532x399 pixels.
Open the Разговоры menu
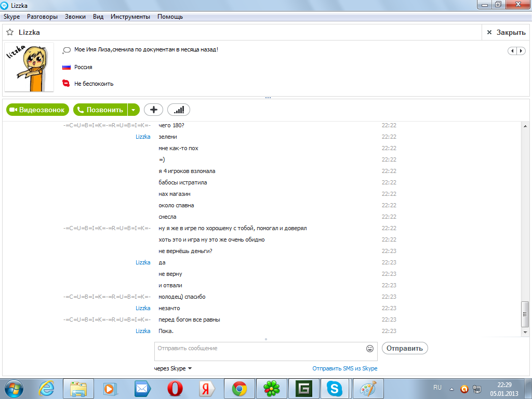coord(42,17)
